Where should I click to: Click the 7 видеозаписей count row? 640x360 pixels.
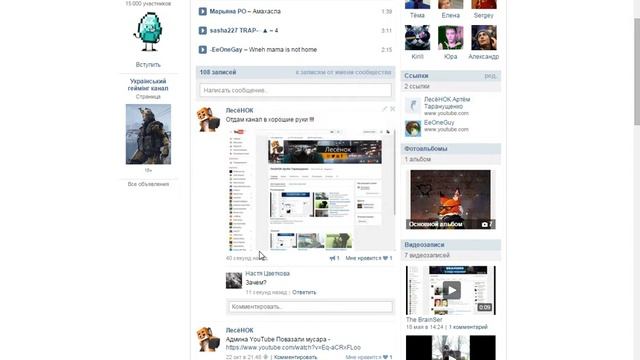tap(451, 255)
